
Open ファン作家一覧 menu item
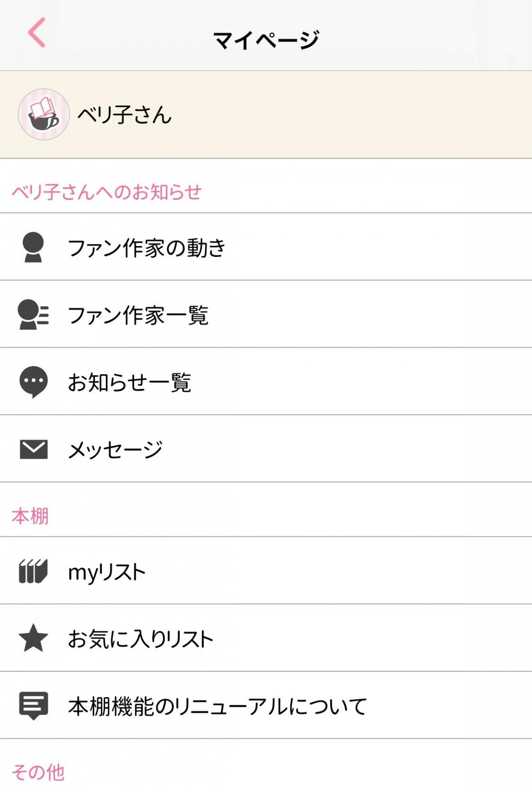pyautogui.click(x=138, y=315)
